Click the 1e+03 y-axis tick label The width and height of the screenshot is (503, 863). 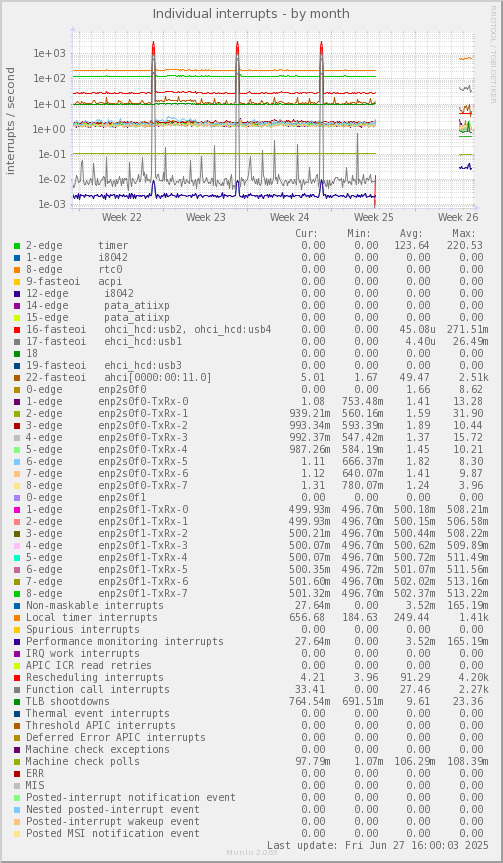click(x=50, y=53)
